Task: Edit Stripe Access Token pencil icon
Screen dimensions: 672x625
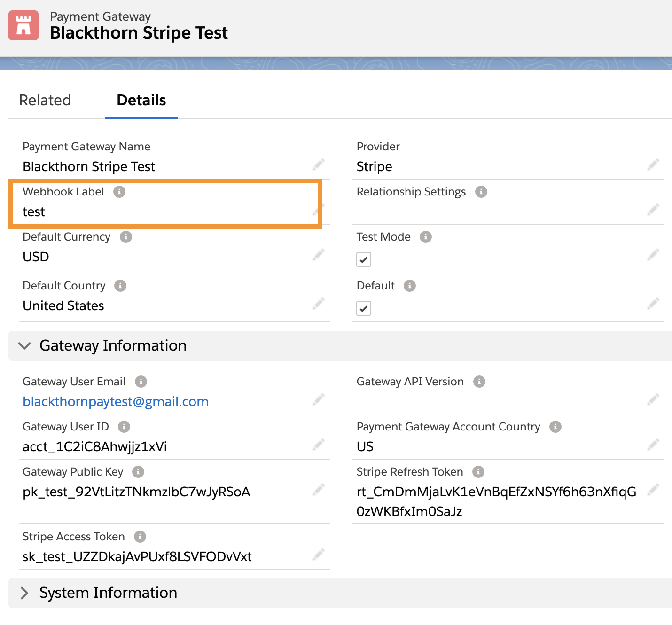Action: 319,555
